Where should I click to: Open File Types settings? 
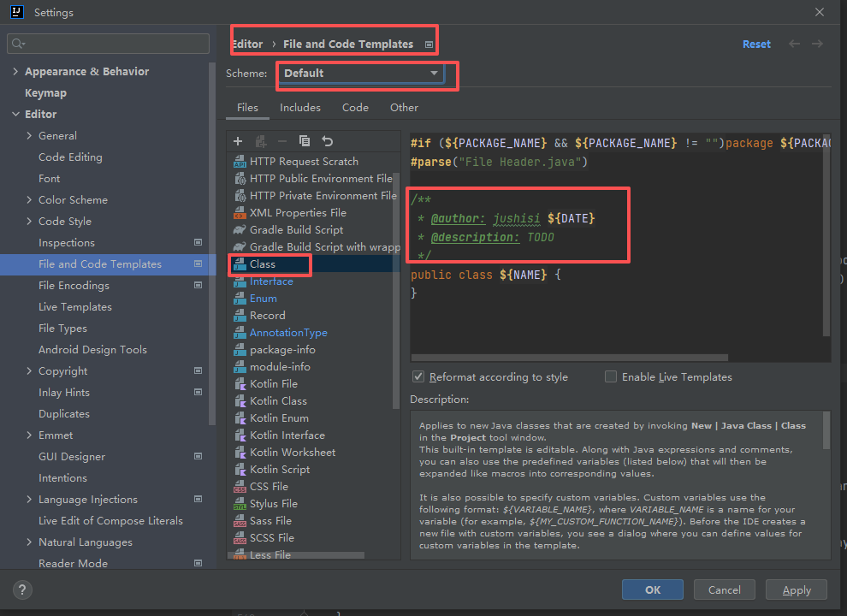[62, 328]
